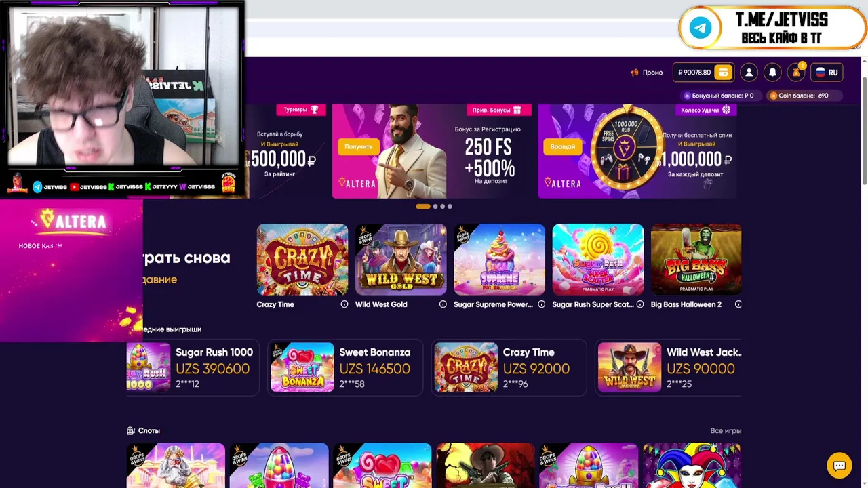
Task: Open the Все игры link
Action: pyautogui.click(x=726, y=430)
